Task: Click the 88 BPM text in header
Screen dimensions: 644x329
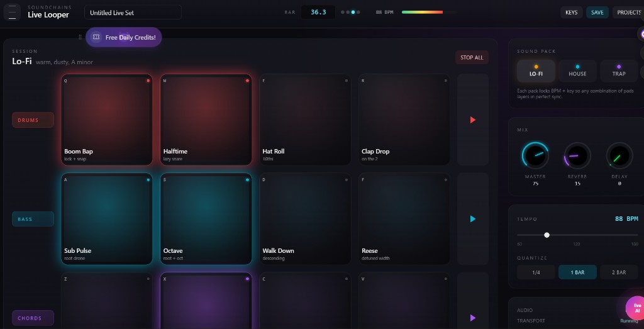Action: click(x=384, y=13)
